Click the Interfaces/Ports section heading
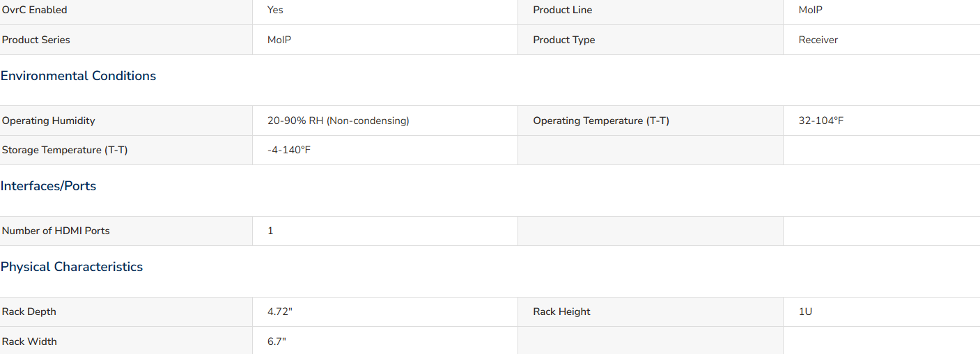Screen dimensions: 980x354 [48, 186]
